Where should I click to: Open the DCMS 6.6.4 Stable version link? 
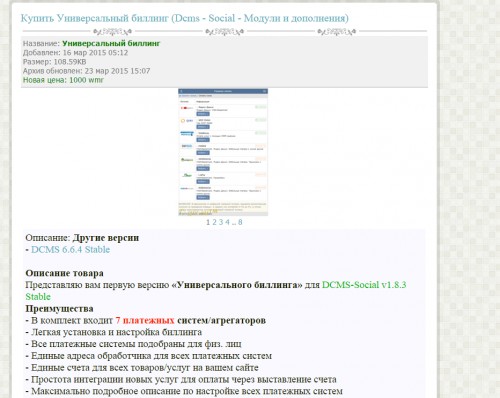click(x=70, y=250)
